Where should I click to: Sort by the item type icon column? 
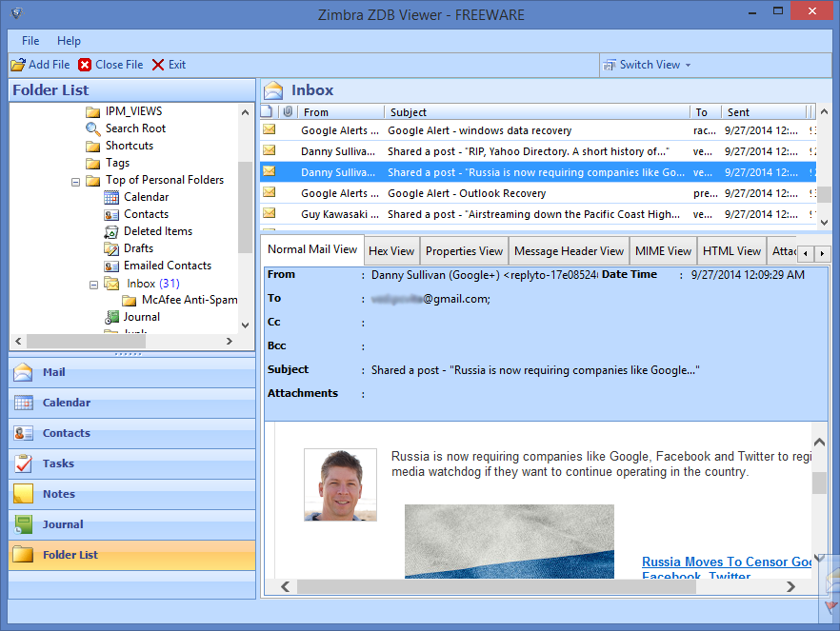coord(269,112)
